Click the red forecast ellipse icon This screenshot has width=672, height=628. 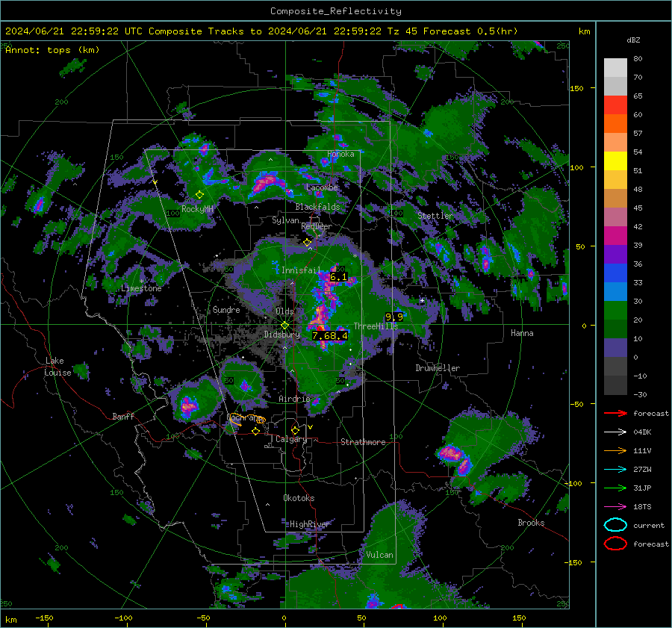[615, 544]
